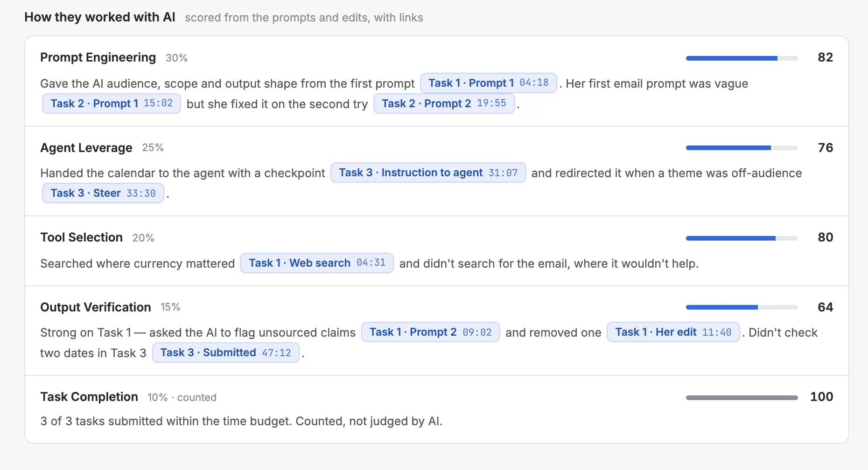The width and height of the screenshot is (868, 470).
Task: Open the Task 1 · Prompt 1 04:18 link
Action: pos(488,83)
